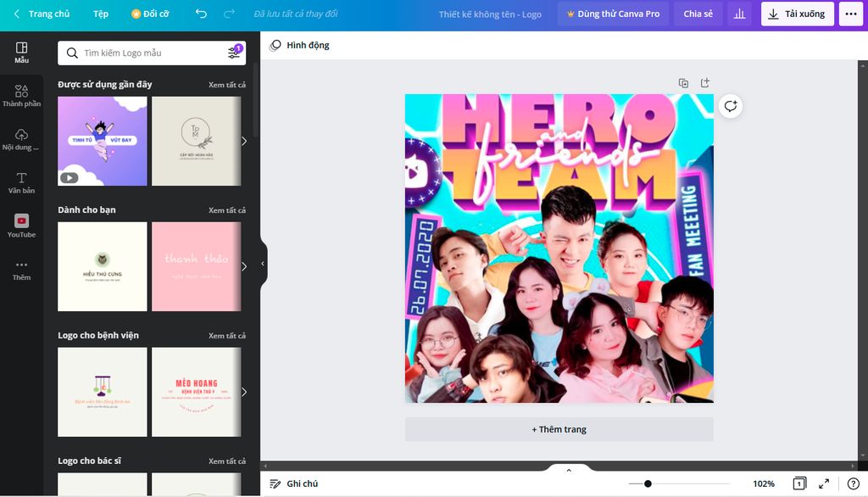868x497 pixels.
Task: Add a new page via plus-page icon
Action: tap(704, 83)
